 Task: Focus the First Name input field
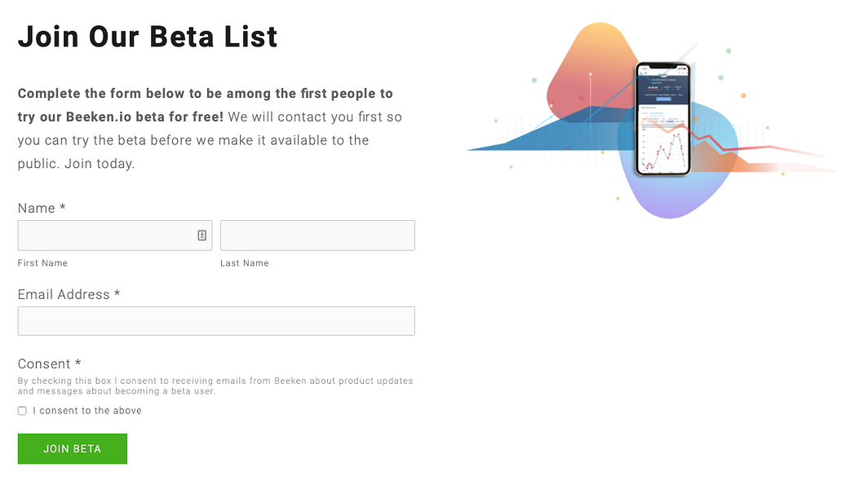[106, 236]
